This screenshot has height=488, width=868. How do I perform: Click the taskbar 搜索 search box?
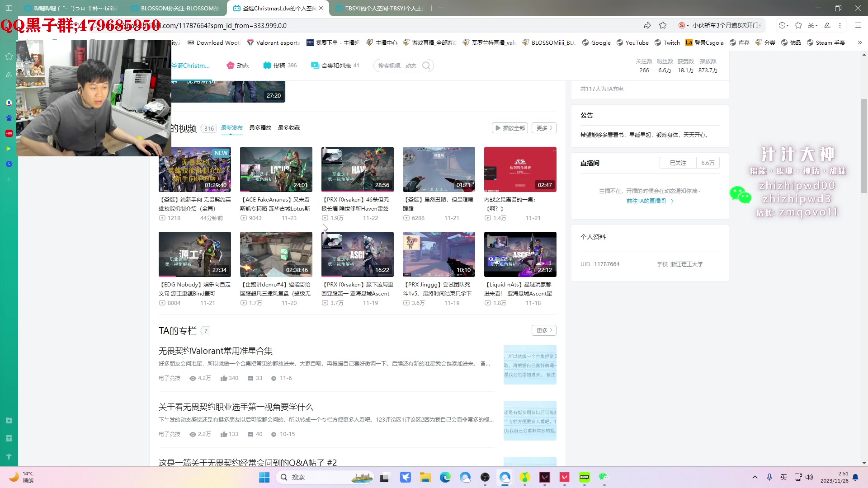tap(325, 477)
